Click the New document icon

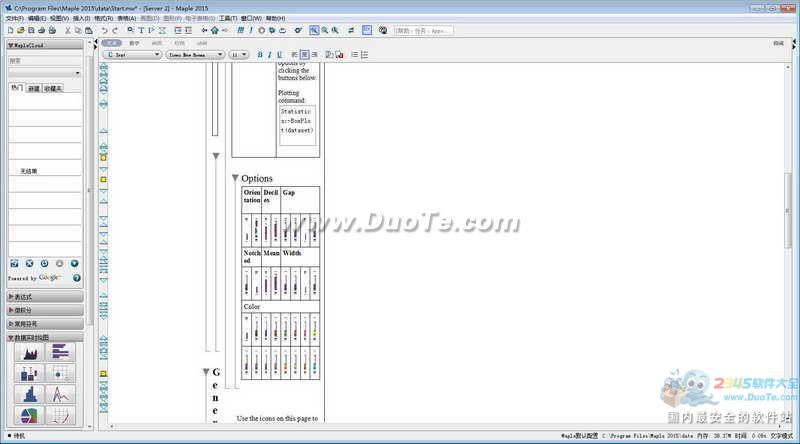[8, 31]
